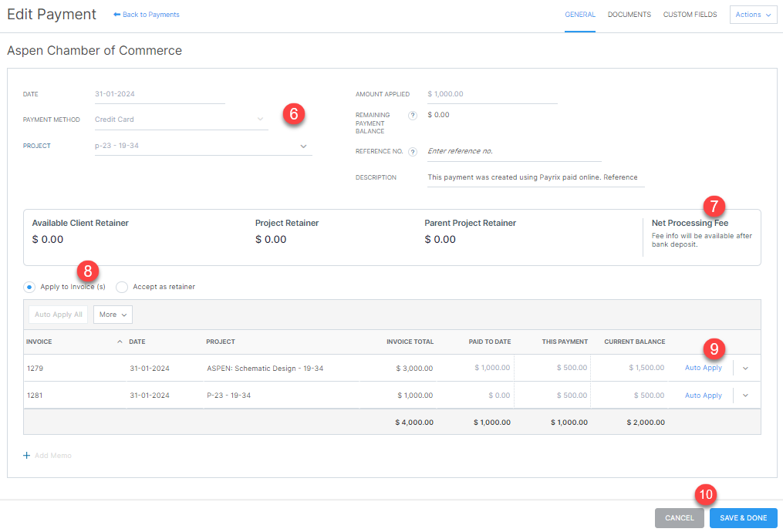Image resolution: width=783 pixels, height=532 pixels.
Task: Click Auto Apply for invoice 1281
Action: (703, 395)
